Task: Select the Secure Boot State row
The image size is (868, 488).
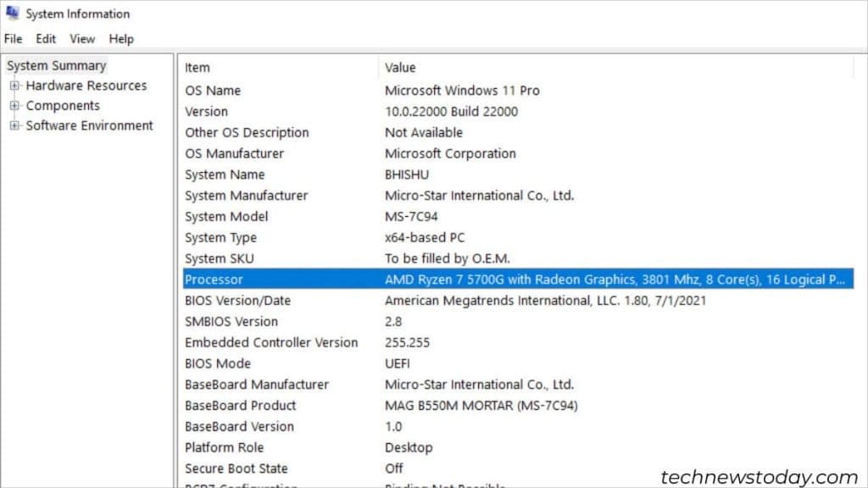Action: 339,468
